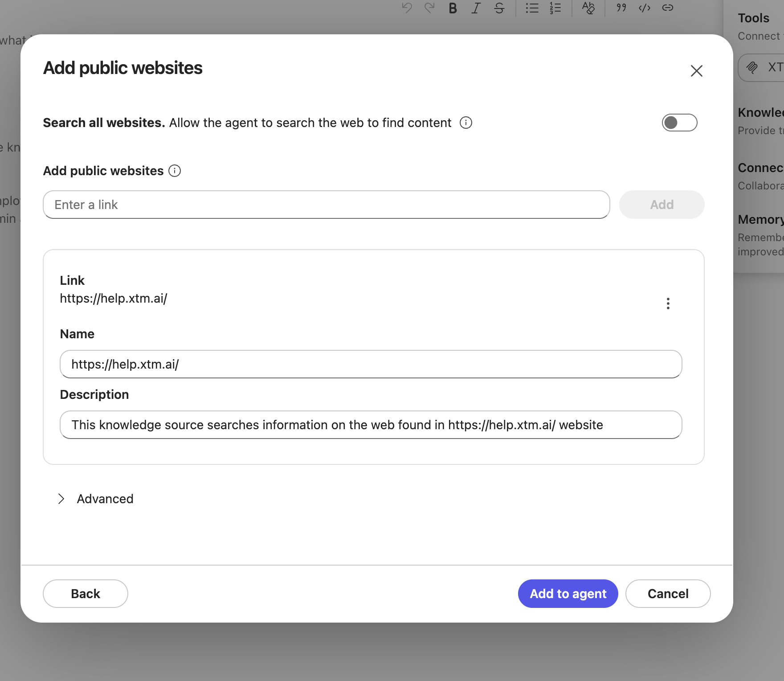Insert a block quote

tap(621, 8)
